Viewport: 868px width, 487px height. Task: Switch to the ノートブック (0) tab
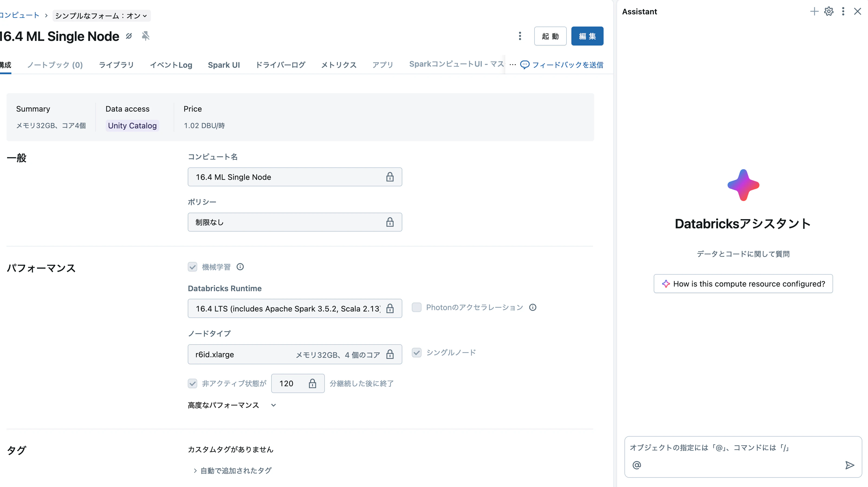[x=55, y=65]
